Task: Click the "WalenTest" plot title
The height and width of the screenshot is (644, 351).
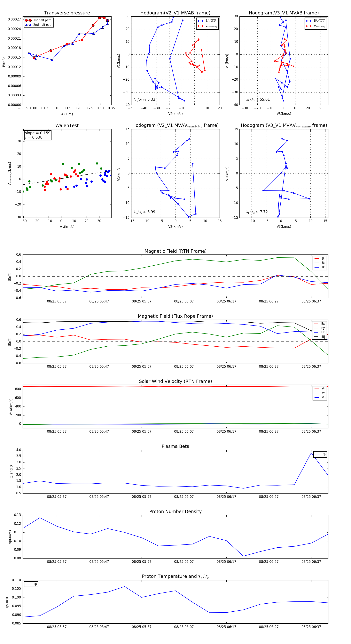Action: coord(67,125)
